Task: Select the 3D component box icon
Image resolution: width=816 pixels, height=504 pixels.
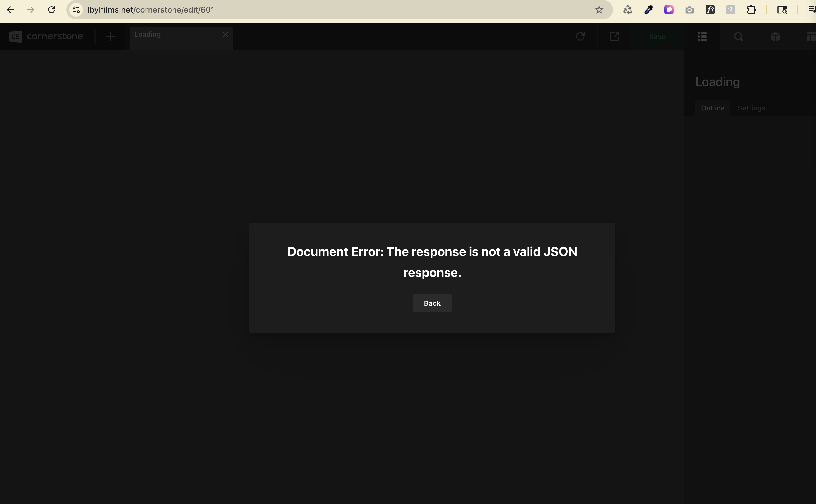Action: [x=775, y=37]
